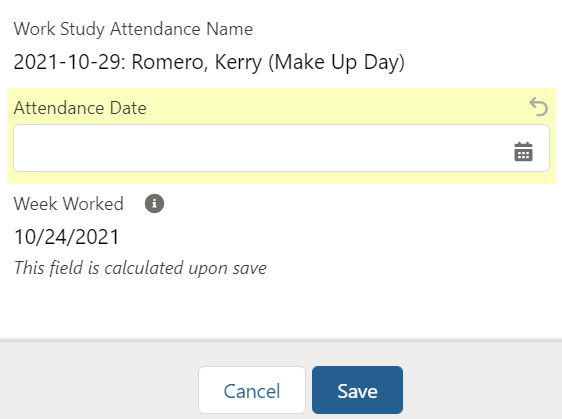This screenshot has width=562, height=419.
Task: Undo the Attendance Date change
Action: (539, 107)
